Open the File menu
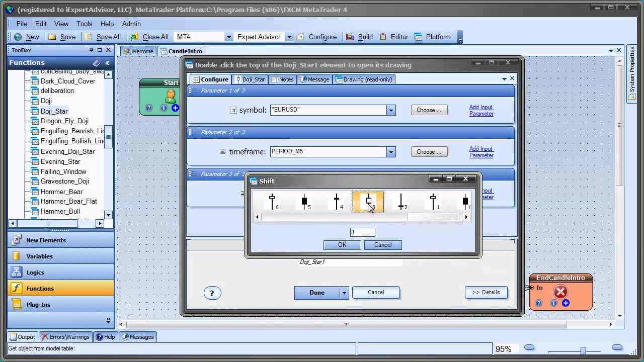The width and height of the screenshot is (644, 362). pos(22,24)
